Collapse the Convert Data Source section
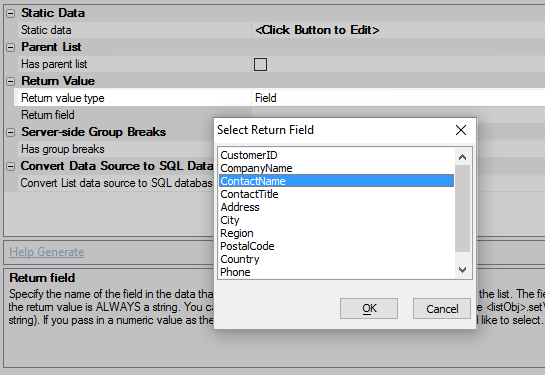This screenshot has width=545, height=375. point(11,167)
